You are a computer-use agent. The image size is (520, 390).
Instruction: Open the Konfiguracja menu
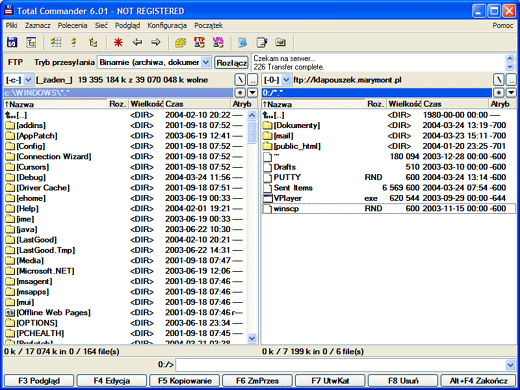(x=167, y=25)
